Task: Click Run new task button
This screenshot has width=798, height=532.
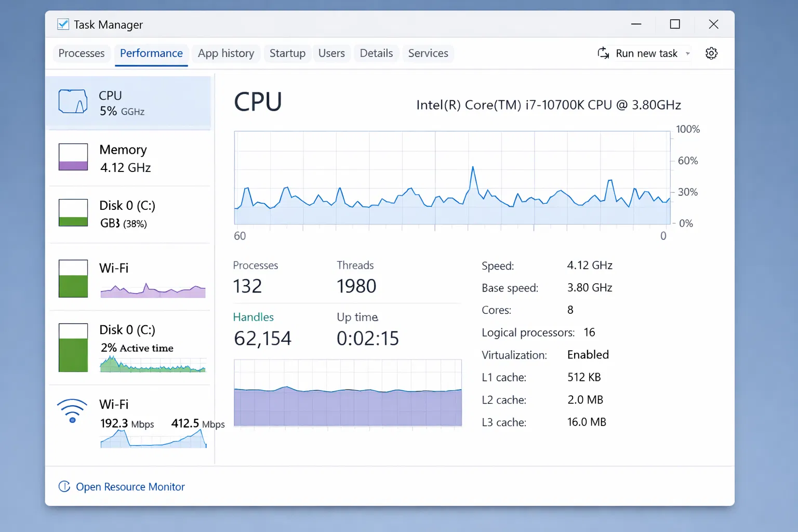Action: point(644,54)
